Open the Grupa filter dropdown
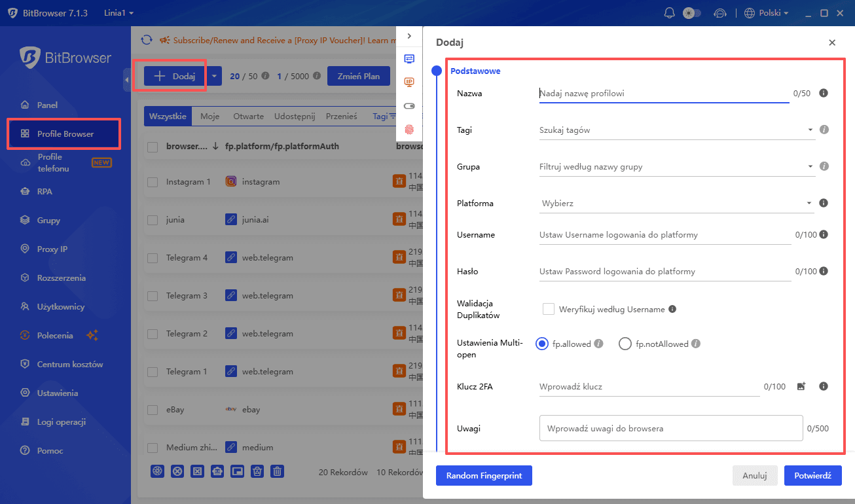 point(676,167)
